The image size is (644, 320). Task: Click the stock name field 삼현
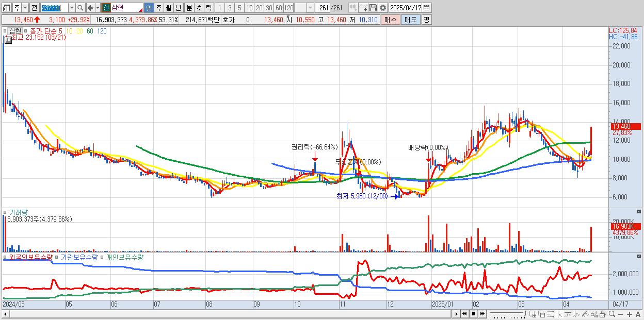coord(126,8)
